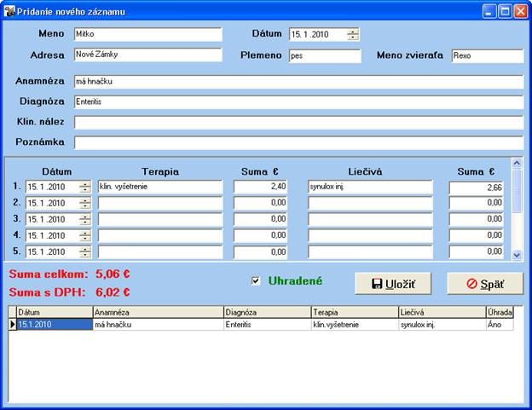The image size is (532, 410).
Task: Maximize the Pridanie nového záznamu window
Action: (505, 11)
